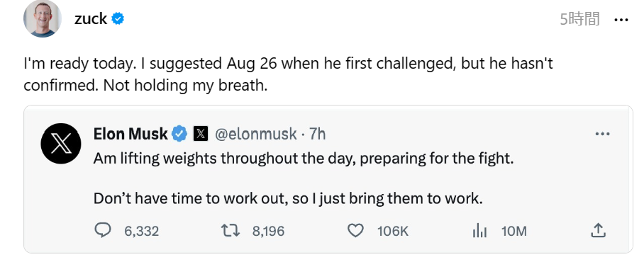Click the views bar chart icon
Viewport: 644px width, 262px height.
click(479, 232)
